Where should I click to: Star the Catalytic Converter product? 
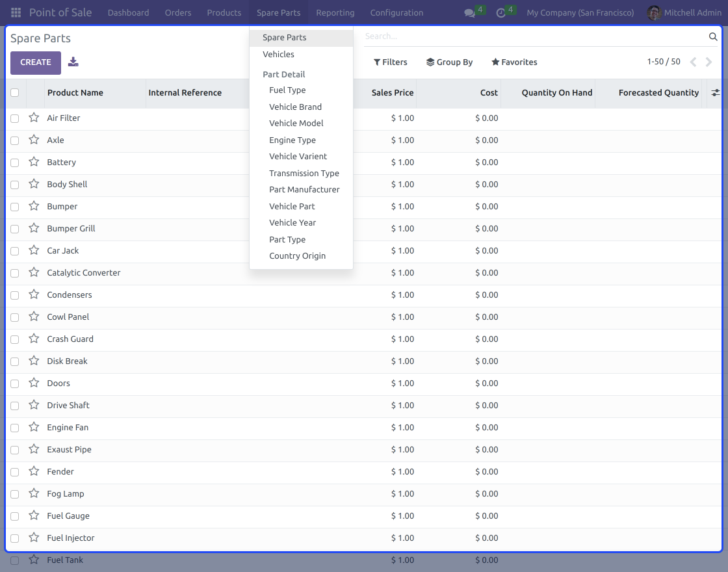click(34, 272)
